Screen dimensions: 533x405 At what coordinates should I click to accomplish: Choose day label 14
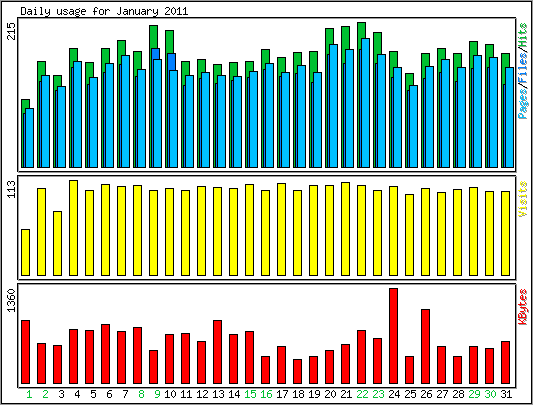click(x=234, y=394)
